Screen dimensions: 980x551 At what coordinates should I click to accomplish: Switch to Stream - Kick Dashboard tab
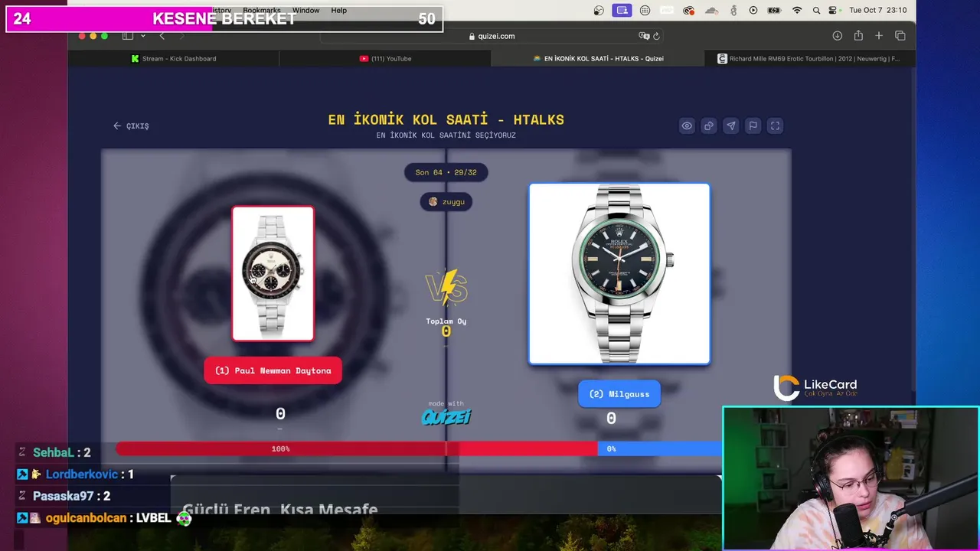tap(174, 58)
